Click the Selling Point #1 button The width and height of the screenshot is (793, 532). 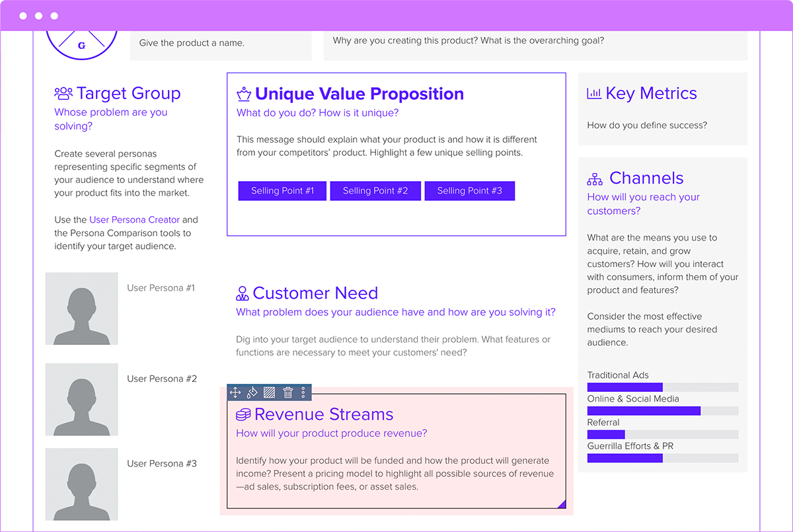click(x=282, y=190)
